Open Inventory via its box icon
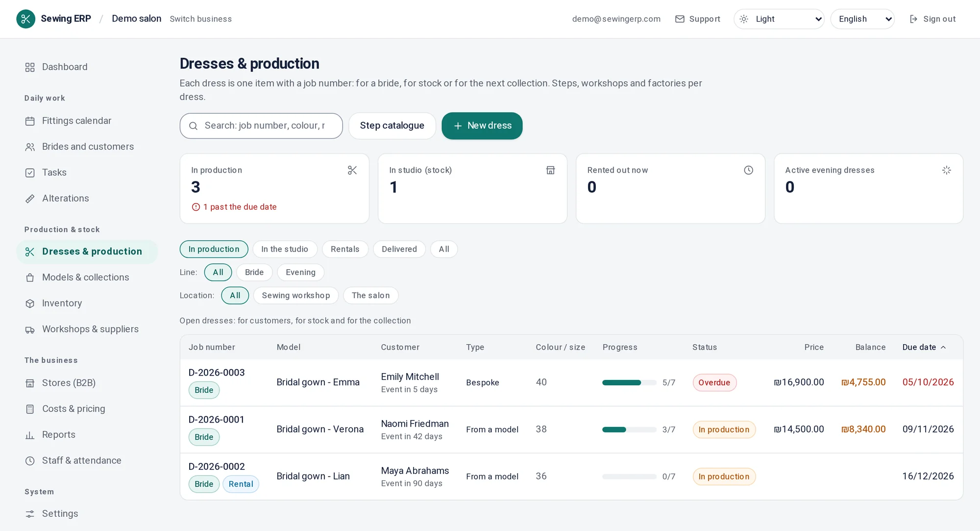 [30, 303]
